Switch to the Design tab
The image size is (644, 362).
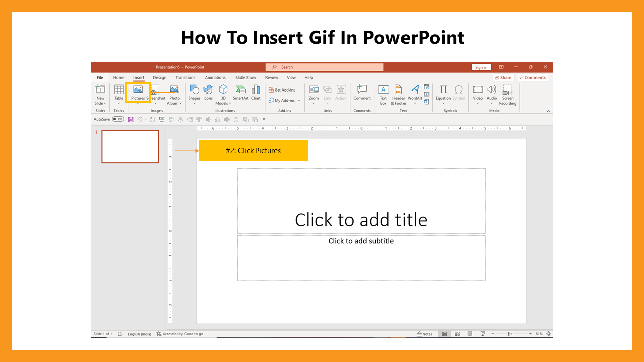click(x=159, y=78)
